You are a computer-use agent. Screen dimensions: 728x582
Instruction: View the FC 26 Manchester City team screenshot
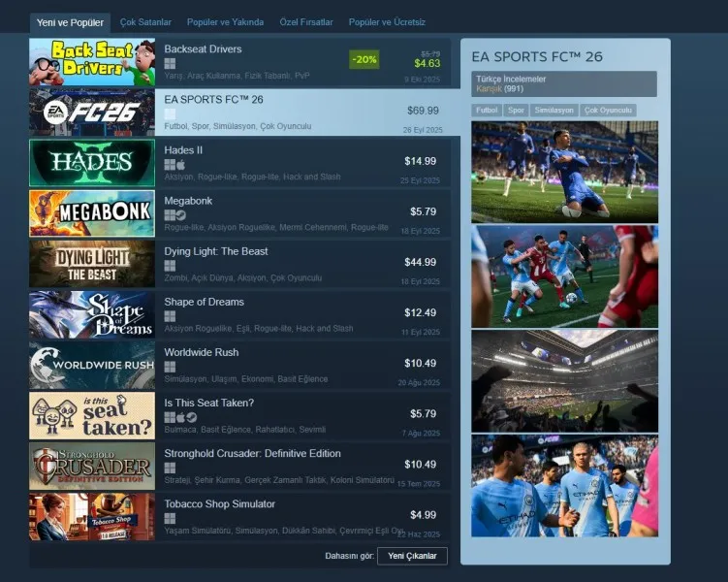point(564,486)
